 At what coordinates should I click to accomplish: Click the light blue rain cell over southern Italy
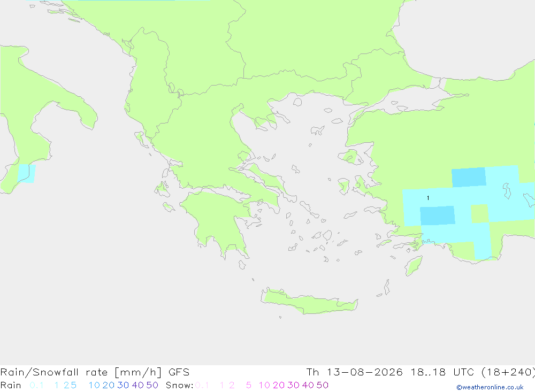[26, 173]
